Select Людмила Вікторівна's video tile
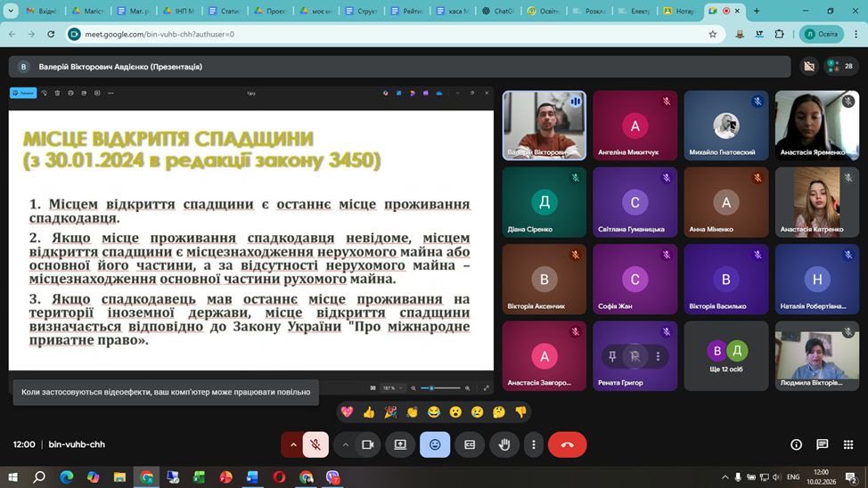Screen dimensions: 868x488 point(817,356)
